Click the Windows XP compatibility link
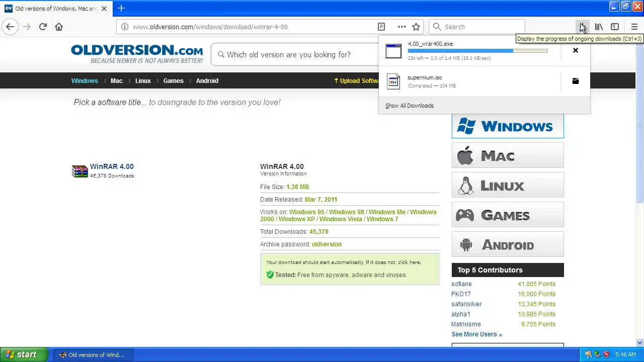This screenshot has height=362, width=644. [x=296, y=219]
